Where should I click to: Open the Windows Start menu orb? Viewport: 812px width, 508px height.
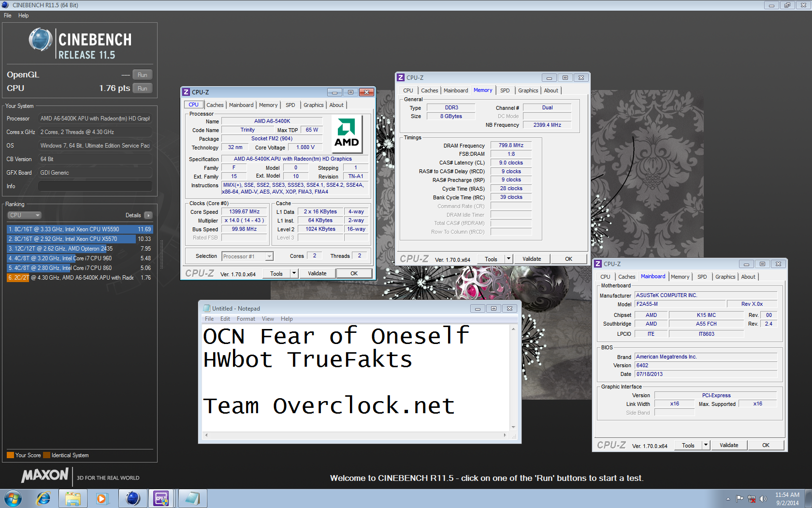point(13,498)
